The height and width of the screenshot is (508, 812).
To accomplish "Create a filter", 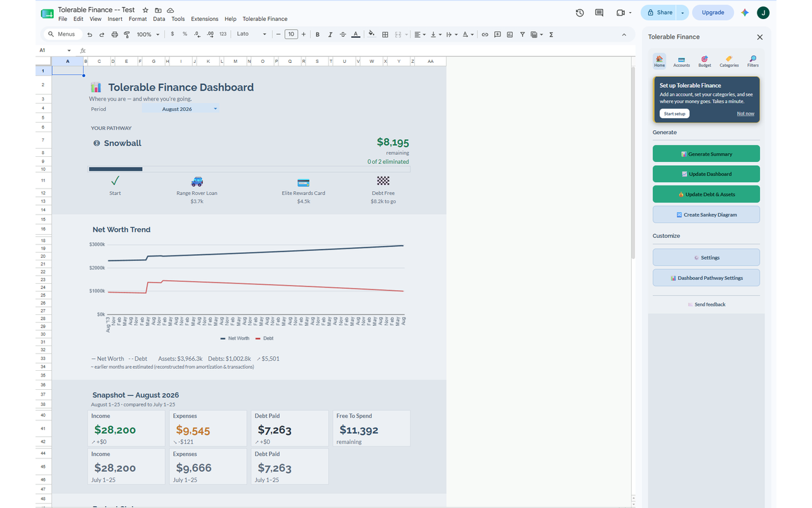I will pyautogui.click(x=522, y=34).
